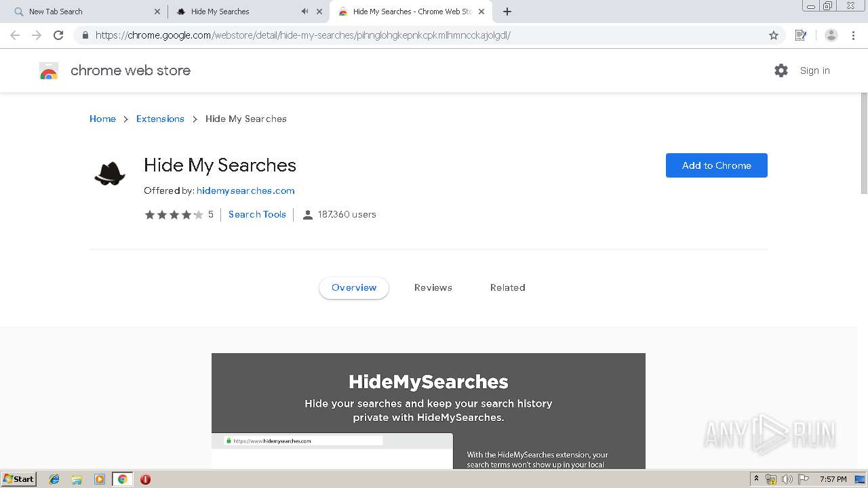868x488 pixels.
Task: Click the HideMySearches promo screenshot
Action: click(x=429, y=411)
